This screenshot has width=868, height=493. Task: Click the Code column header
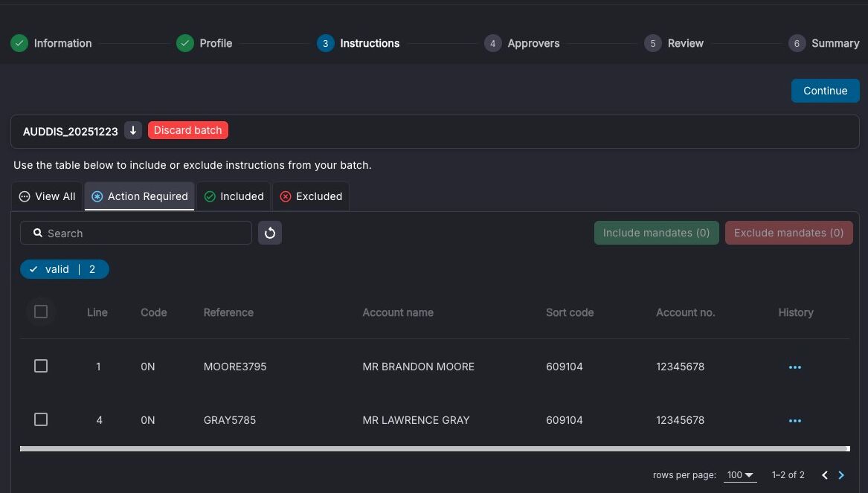(x=154, y=312)
